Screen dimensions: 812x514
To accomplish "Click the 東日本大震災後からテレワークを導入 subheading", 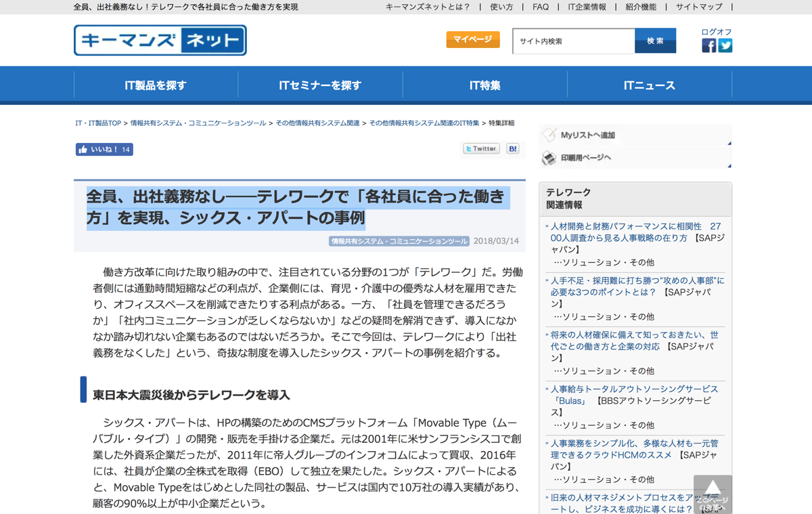I will point(191,395).
